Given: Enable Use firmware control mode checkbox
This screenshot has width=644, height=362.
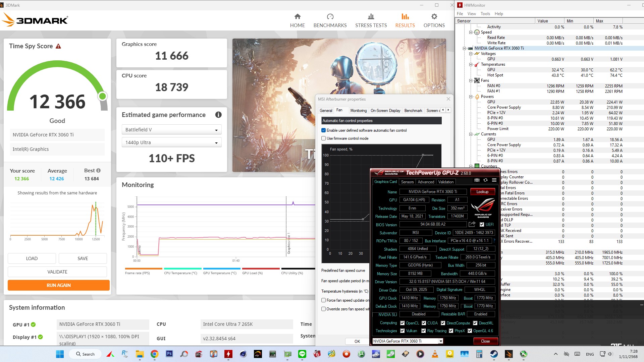Looking at the screenshot, I should click(x=324, y=138).
